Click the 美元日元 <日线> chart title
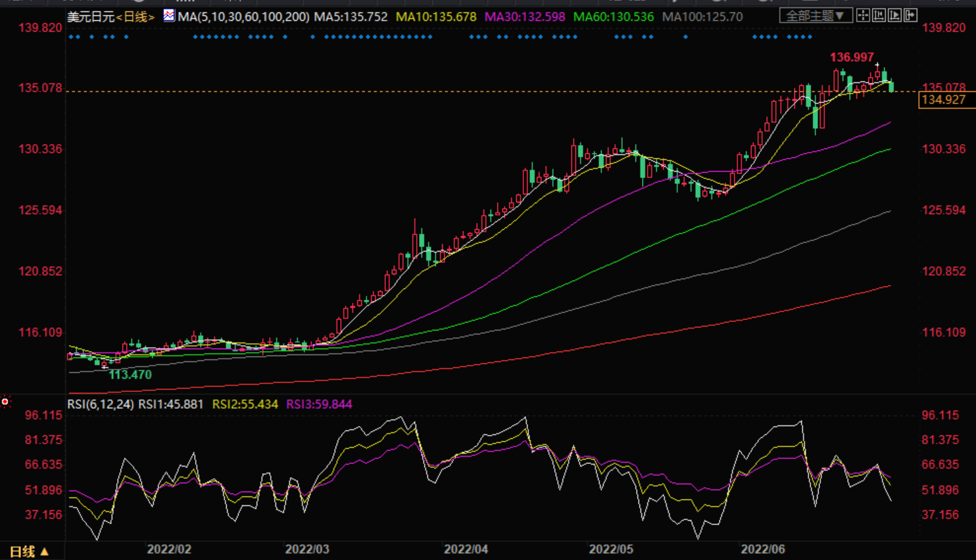The height and width of the screenshot is (560, 976). pyautogui.click(x=110, y=17)
